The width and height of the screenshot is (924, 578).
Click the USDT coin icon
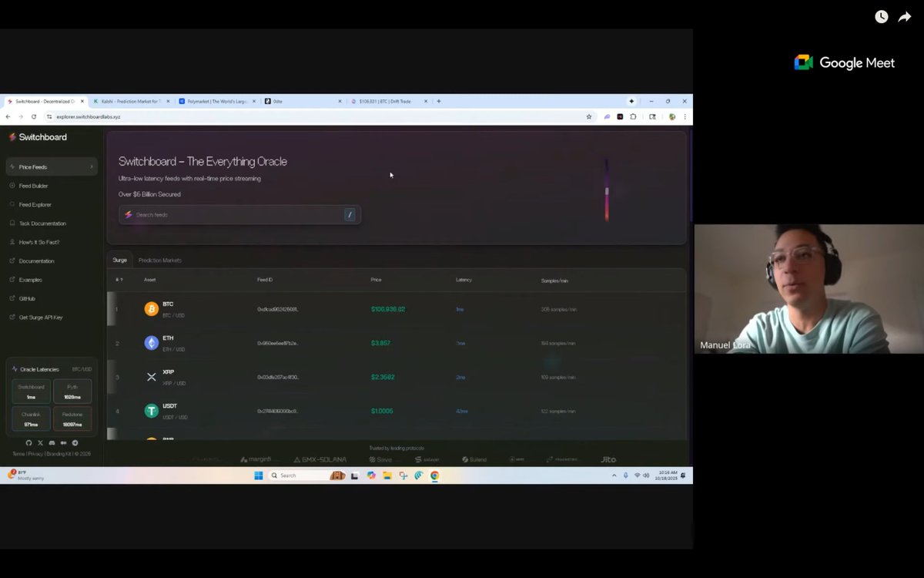151,411
